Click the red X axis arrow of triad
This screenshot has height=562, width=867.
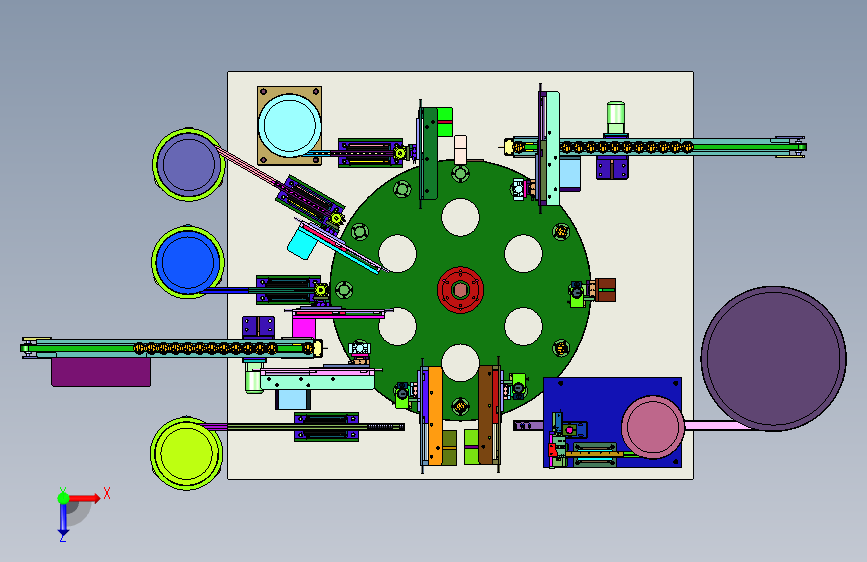coord(86,498)
